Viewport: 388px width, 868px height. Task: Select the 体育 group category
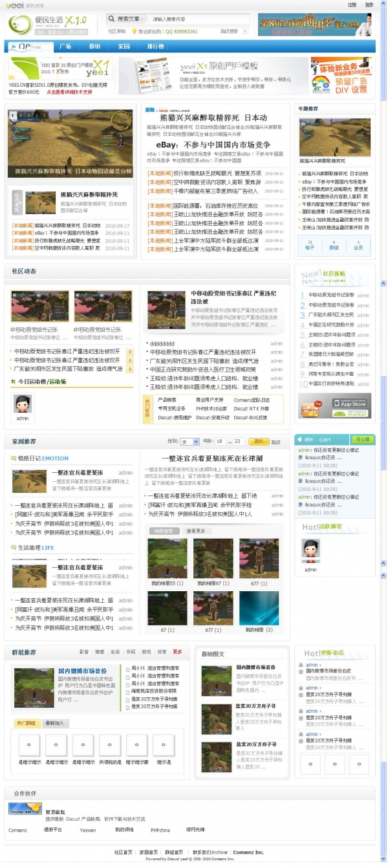pyautogui.click(x=162, y=652)
